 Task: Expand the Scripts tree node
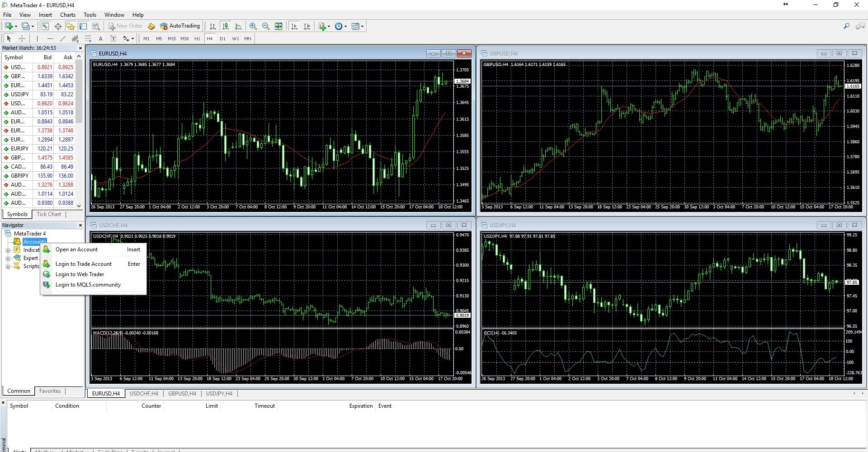click(x=8, y=267)
